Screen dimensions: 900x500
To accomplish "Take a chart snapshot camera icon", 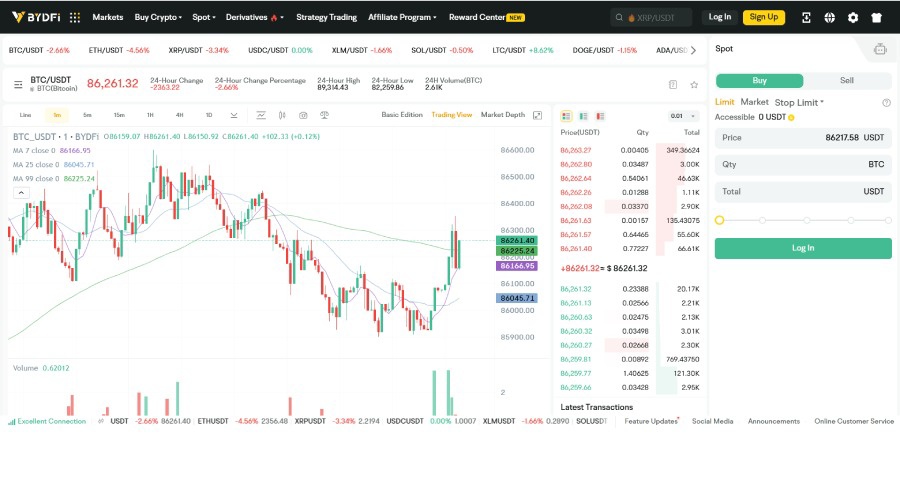I will click(x=303, y=115).
